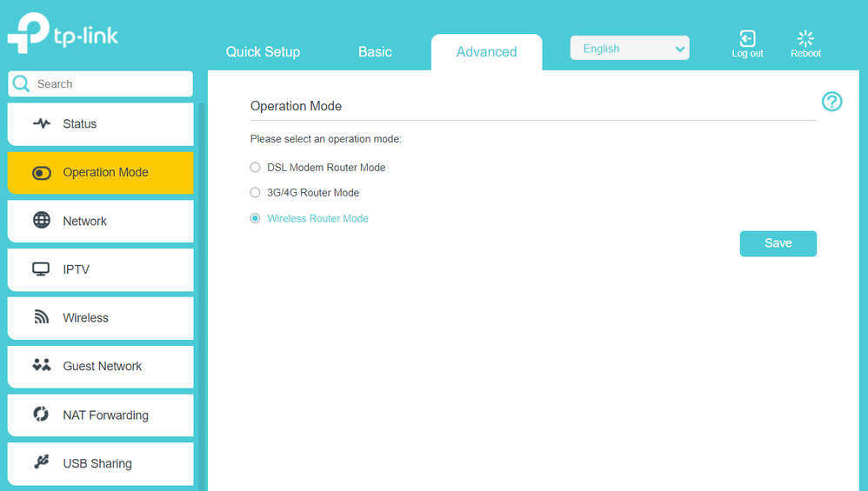The width and height of the screenshot is (868, 491).
Task: Choose Wireless Router Mode radio button
Action: 255,219
